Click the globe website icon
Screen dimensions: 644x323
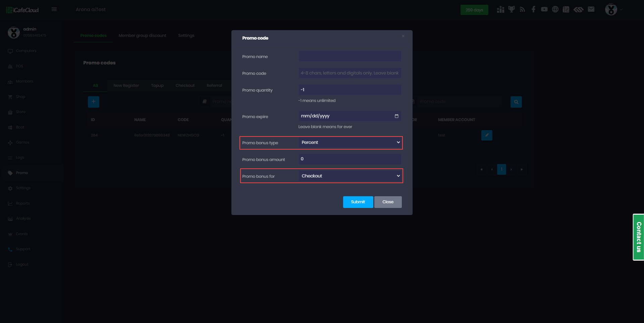555,9
